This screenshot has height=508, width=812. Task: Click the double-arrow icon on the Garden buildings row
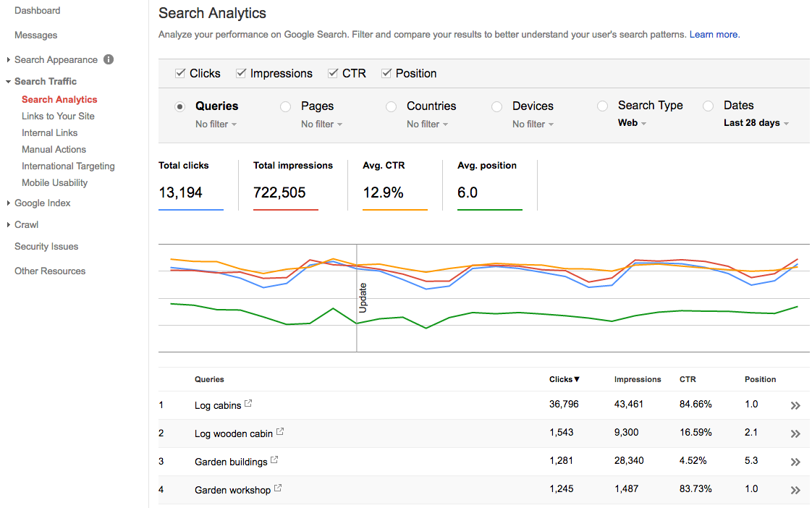coord(795,462)
